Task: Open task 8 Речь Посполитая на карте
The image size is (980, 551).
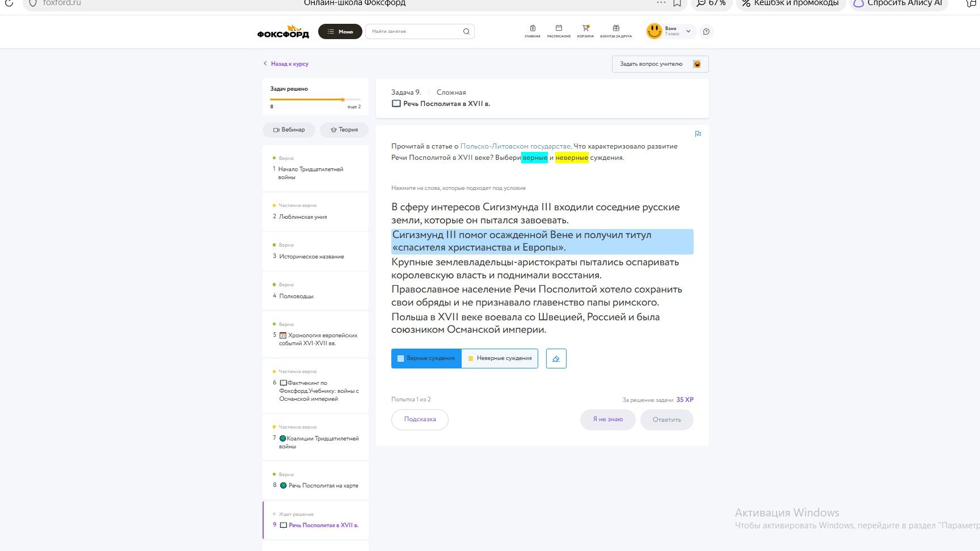Action: [x=315, y=481]
